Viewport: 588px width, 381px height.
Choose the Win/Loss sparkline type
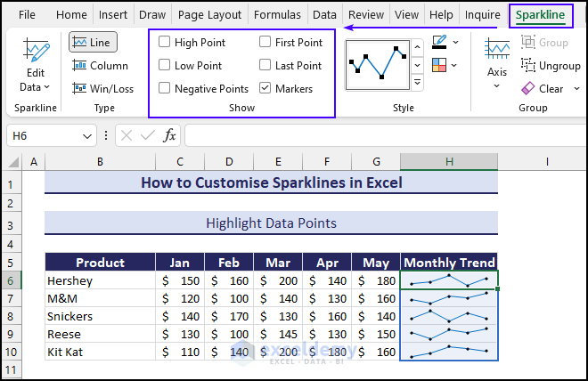103,88
